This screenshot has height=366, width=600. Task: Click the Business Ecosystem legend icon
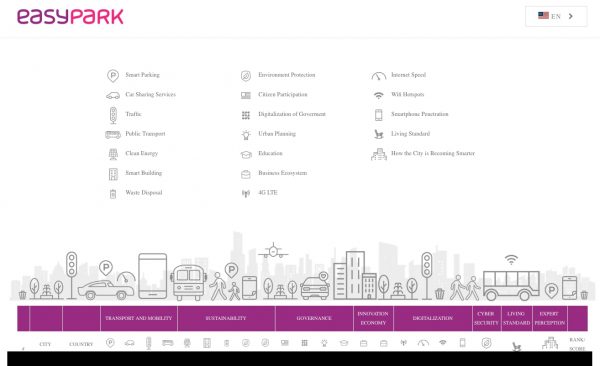pos(246,174)
